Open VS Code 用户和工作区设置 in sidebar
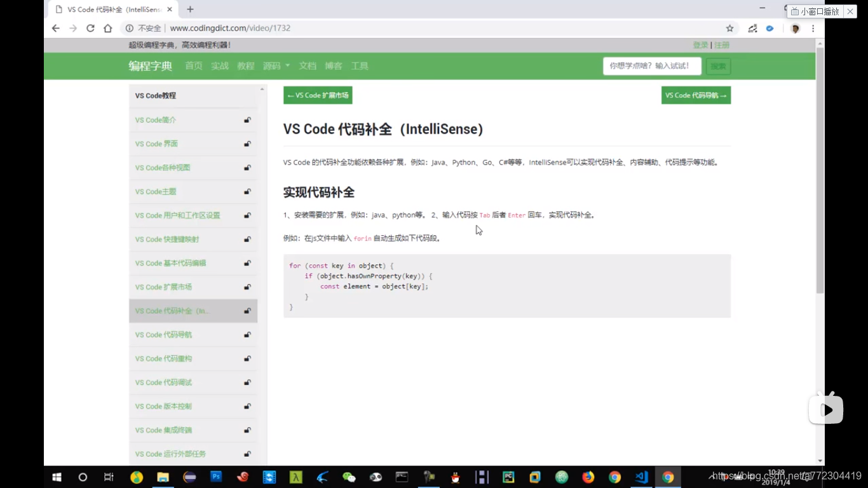This screenshot has height=488, width=868. 193,215
